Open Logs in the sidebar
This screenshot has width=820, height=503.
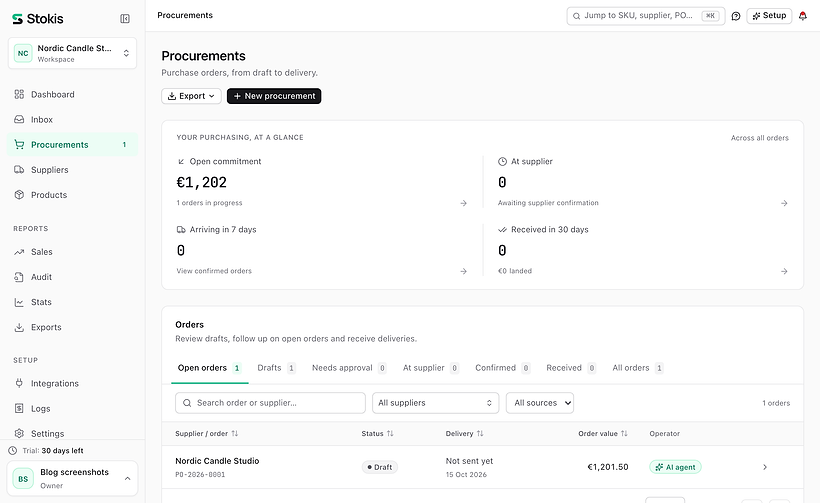pyautogui.click(x=72, y=409)
